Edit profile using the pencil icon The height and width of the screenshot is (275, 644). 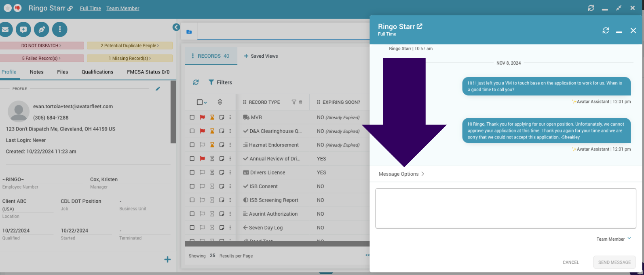point(158,89)
